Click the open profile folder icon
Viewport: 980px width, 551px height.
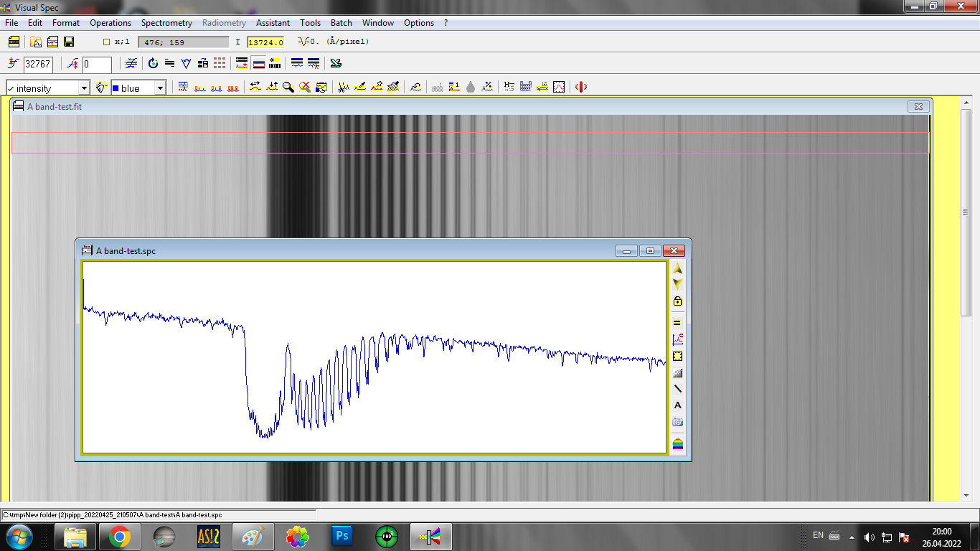tap(35, 42)
